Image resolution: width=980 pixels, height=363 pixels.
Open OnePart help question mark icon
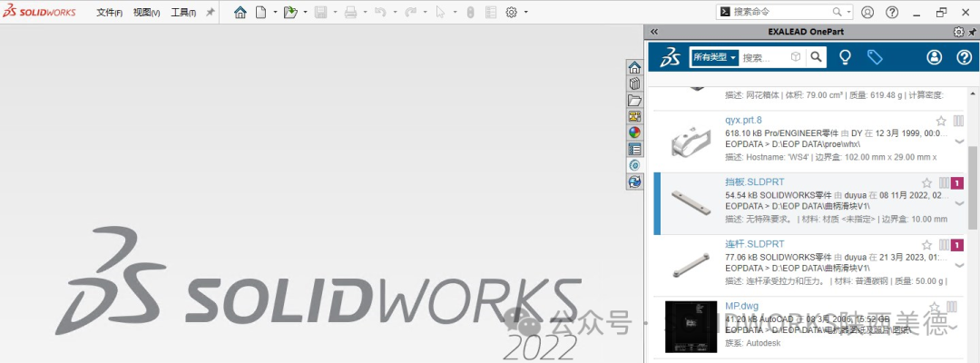965,57
